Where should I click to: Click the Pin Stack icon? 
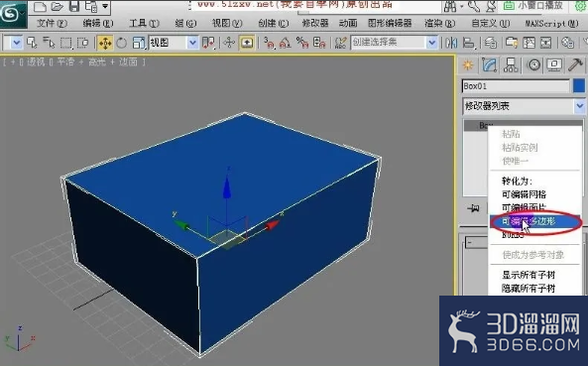tap(474, 207)
